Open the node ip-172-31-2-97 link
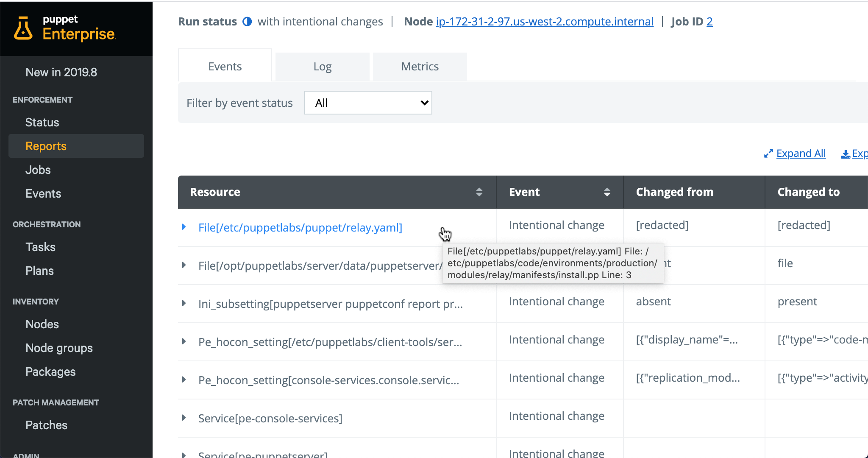868x458 pixels. [545, 22]
